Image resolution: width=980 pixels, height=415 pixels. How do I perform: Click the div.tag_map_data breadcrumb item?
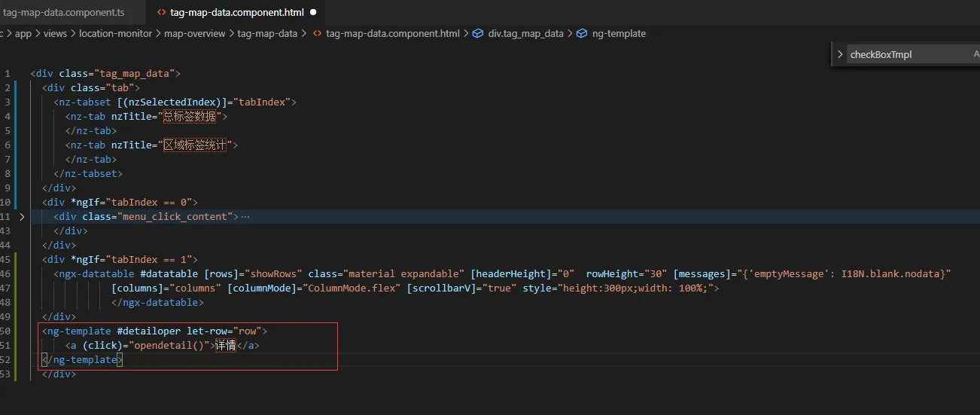click(x=525, y=33)
